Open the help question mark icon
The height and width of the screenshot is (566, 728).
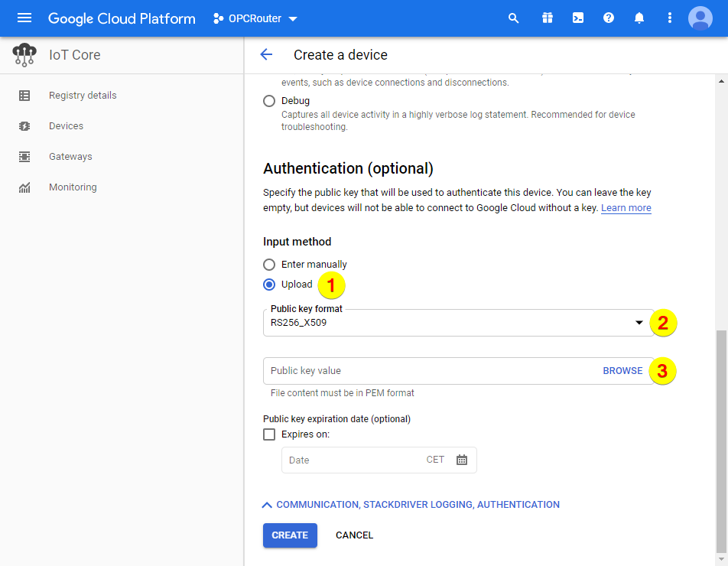pos(609,18)
